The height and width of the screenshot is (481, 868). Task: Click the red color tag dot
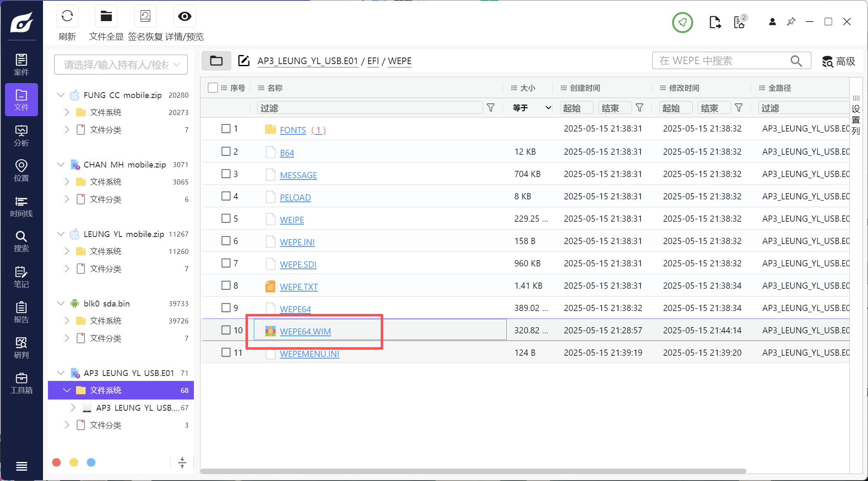pyautogui.click(x=57, y=462)
